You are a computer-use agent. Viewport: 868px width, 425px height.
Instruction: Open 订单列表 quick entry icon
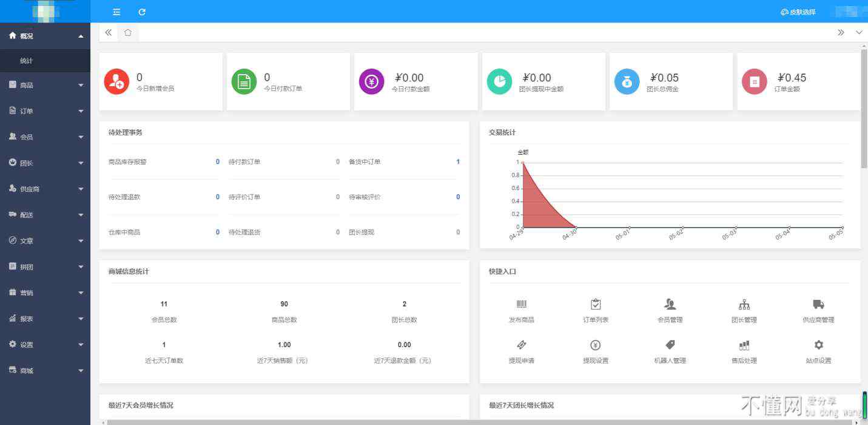(x=595, y=304)
